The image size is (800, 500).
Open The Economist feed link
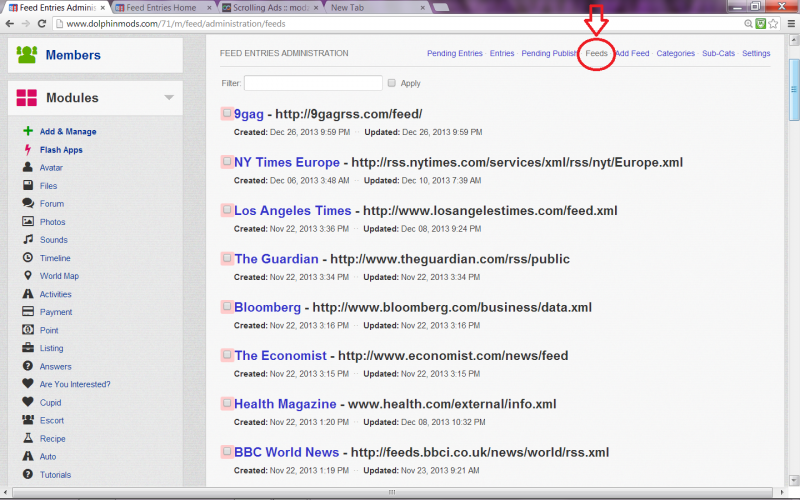[x=281, y=356]
